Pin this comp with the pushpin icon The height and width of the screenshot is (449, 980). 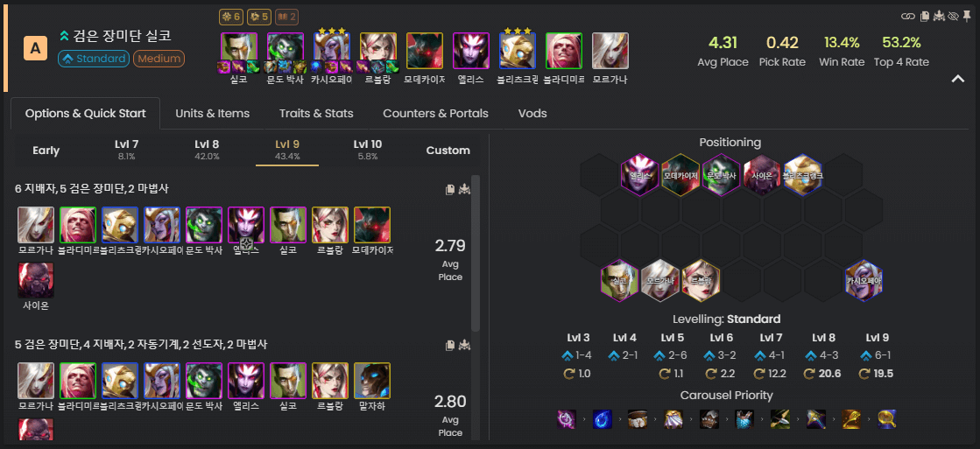tap(967, 17)
